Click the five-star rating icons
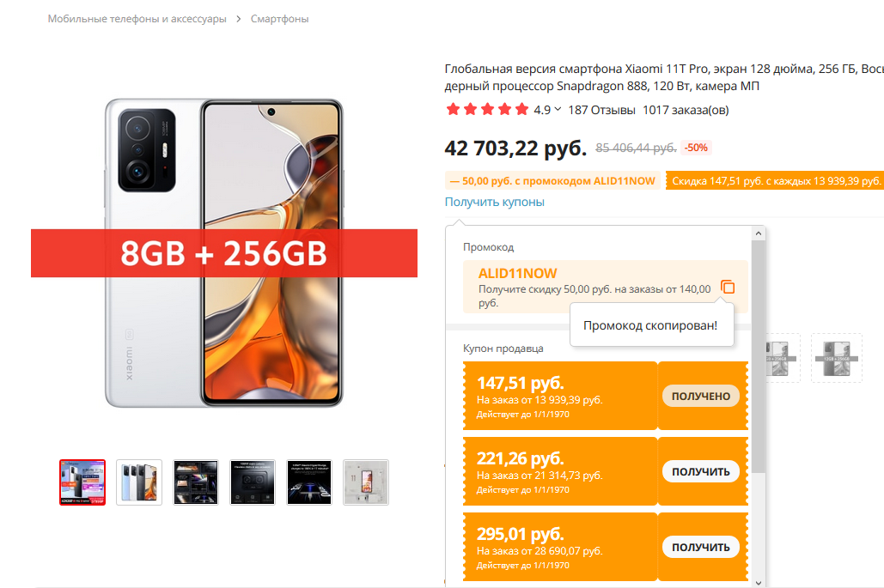The height and width of the screenshot is (588, 884). (487, 110)
